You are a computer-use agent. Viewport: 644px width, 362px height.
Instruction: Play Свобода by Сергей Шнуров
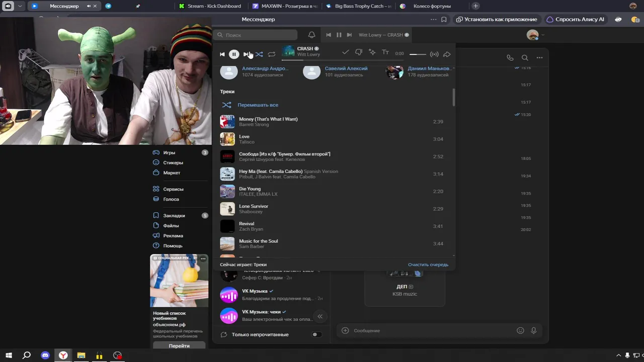click(x=333, y=156)
